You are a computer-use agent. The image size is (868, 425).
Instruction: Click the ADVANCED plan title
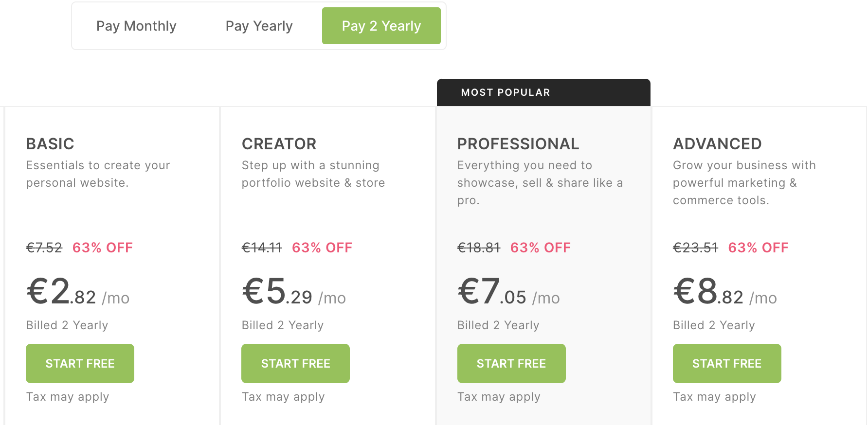click(717, 144)
